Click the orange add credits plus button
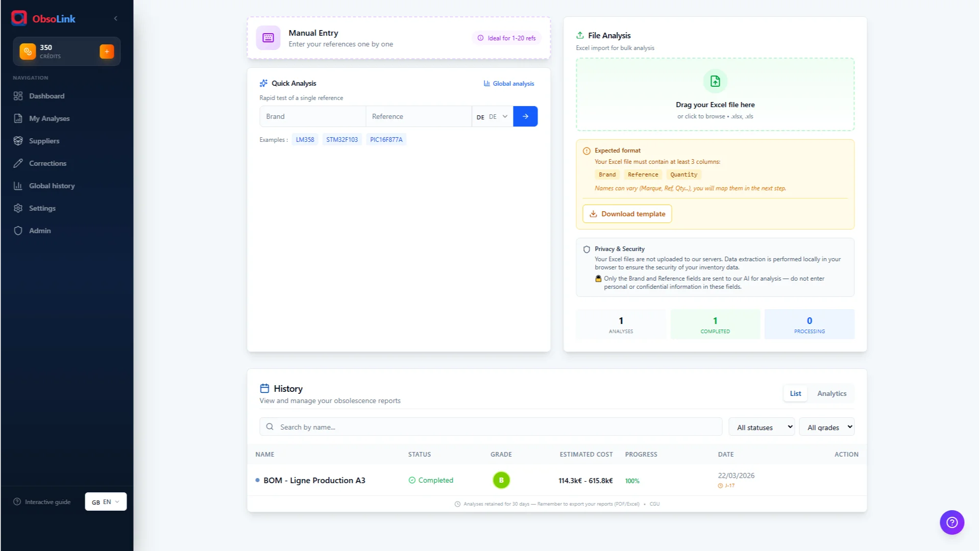This screenshot has width=980, height=551. [x=107, y=52]
